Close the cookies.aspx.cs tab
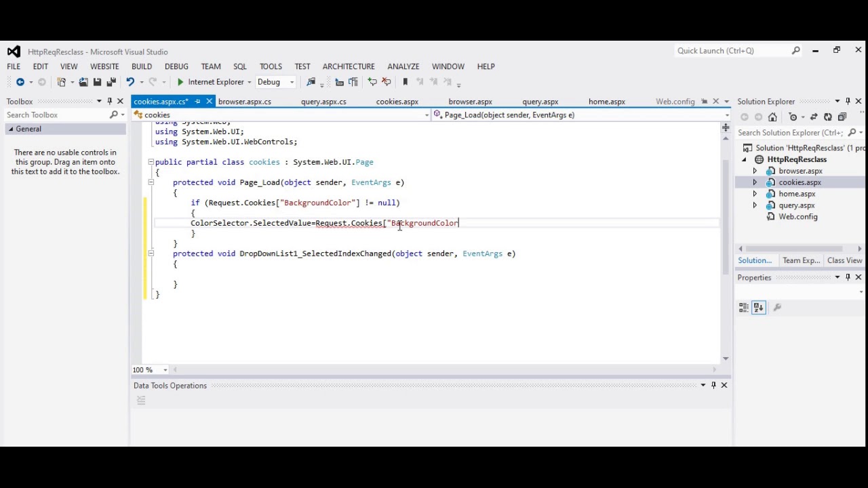Image resolution: width=868 pixels, height=488 pixels. pyautogui.click(x=209, y=102)
